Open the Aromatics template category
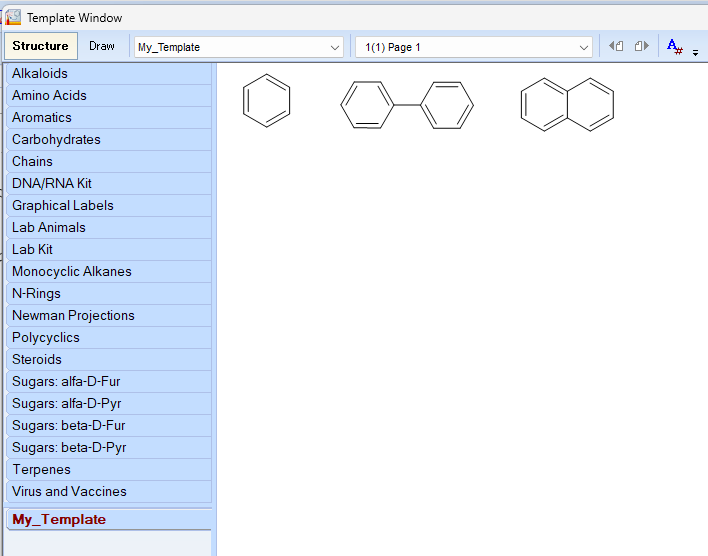 (x=109, y=117)
